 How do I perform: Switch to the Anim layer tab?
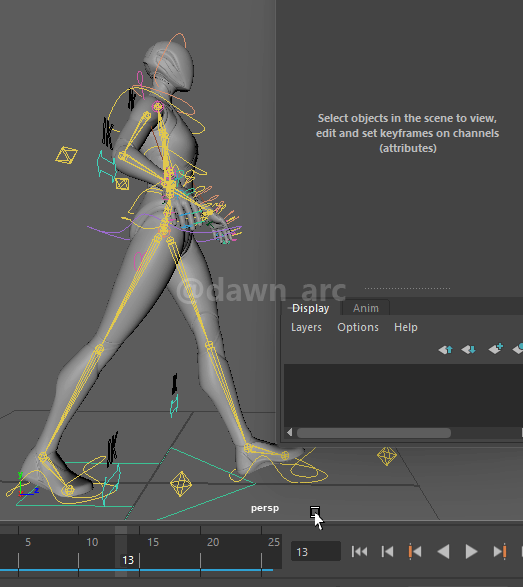tap(365, 308)
